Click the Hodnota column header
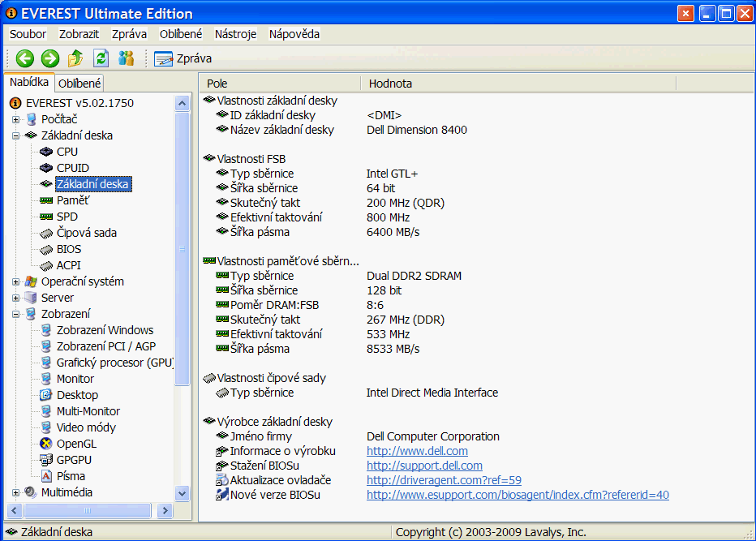 [x=390, y=83]
